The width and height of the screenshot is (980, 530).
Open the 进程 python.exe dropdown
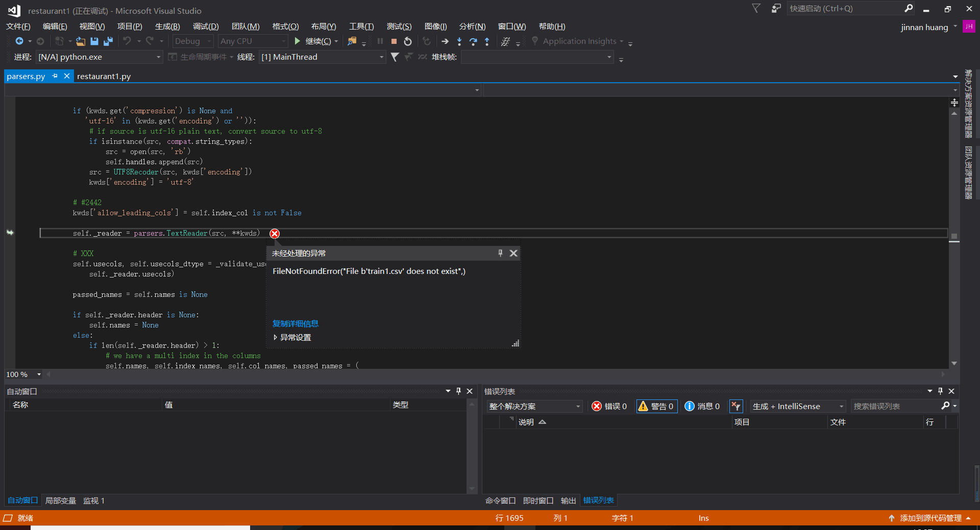click(158, 57)
